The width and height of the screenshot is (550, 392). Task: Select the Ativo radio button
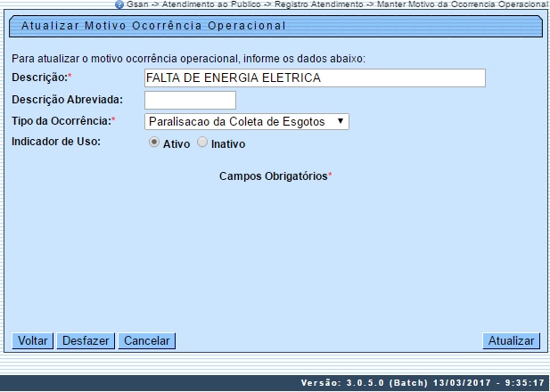tap(153, 142)
